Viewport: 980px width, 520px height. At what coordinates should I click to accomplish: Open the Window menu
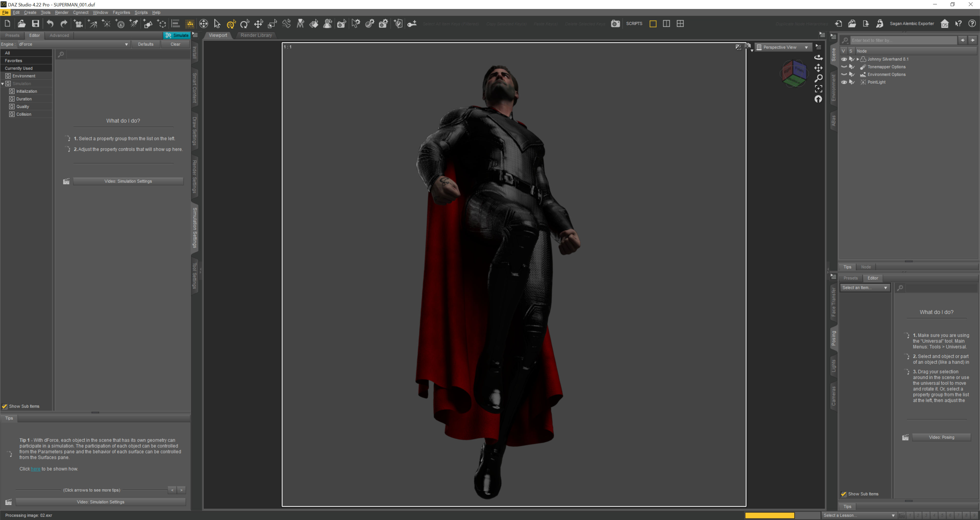coord(101,13)
